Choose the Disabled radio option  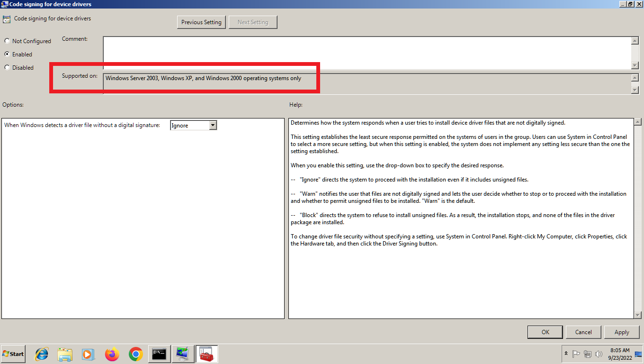pyautogui.click(x=7, y=68)
